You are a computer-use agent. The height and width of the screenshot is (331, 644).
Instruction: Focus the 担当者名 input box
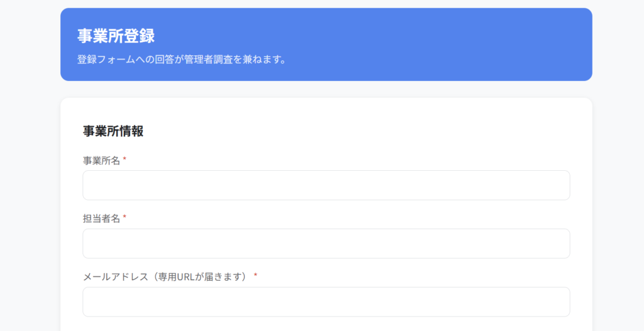pos(326,244)
